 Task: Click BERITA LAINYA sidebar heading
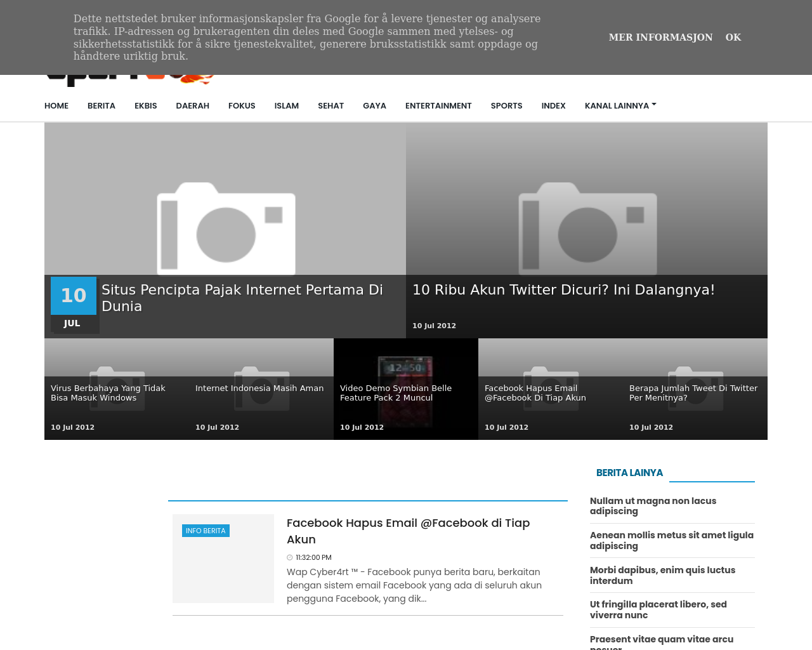629,473
